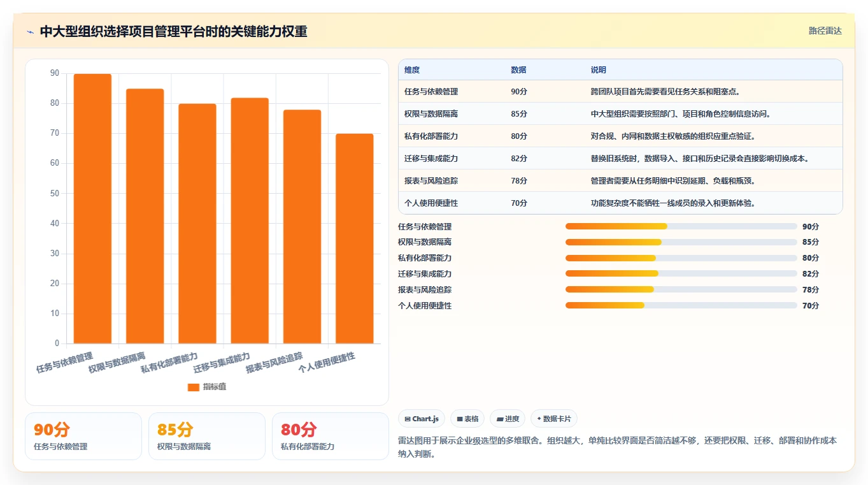The image size is (868, 485).
Task: Click the 私有化部署能力 80分 progress bar
Action: click(x=681, y=258)
